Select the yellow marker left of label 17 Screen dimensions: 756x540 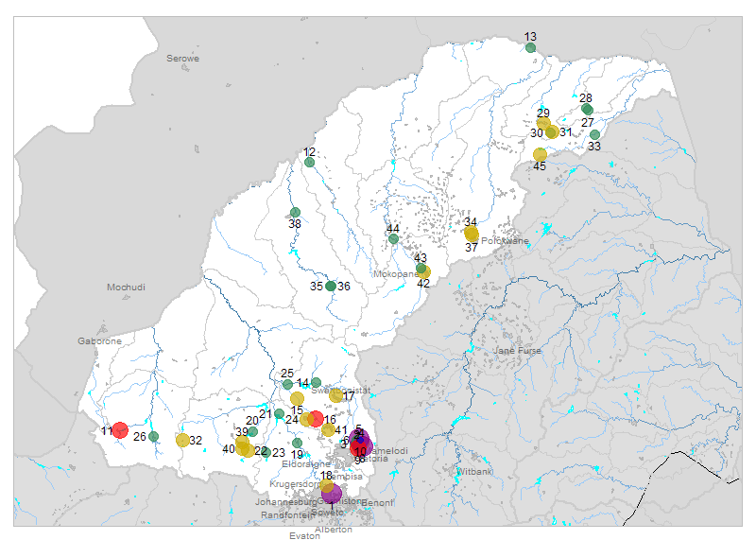[336, 395]
